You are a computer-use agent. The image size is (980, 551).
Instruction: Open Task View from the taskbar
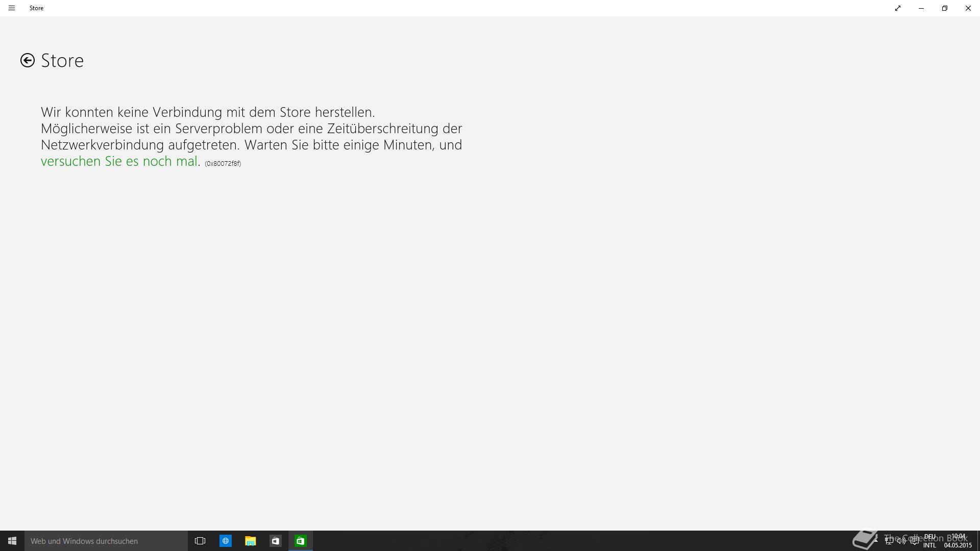(200, 541)
